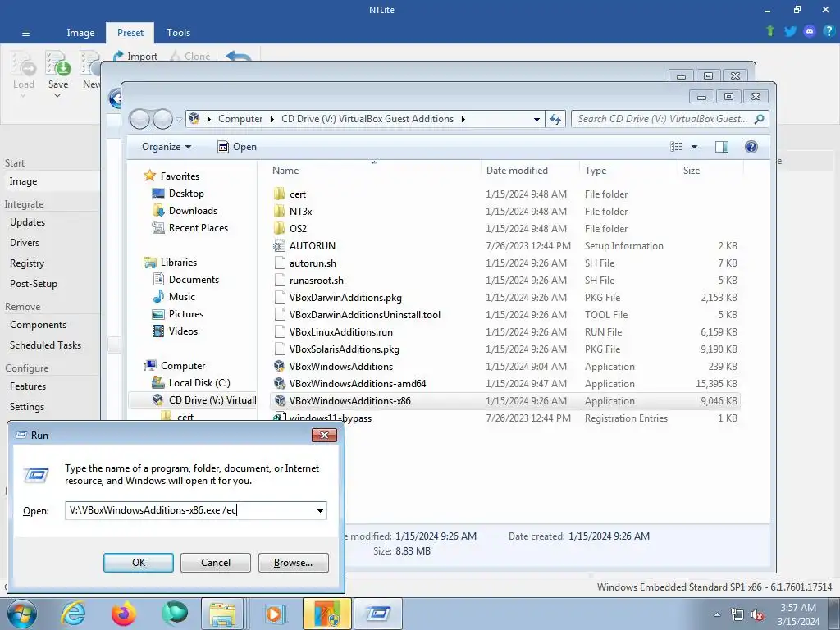Expand the Save preset dropdown arrow

(57, 97)
